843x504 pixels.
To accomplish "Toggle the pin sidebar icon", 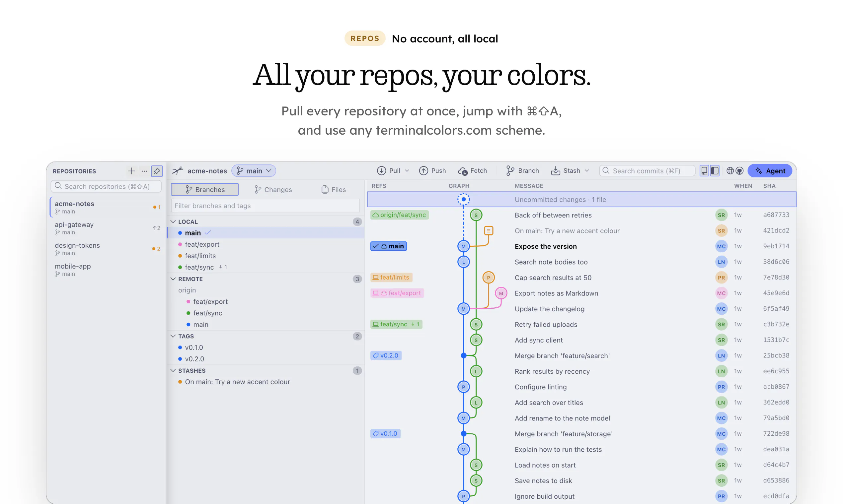I will (x=157, y=171).
